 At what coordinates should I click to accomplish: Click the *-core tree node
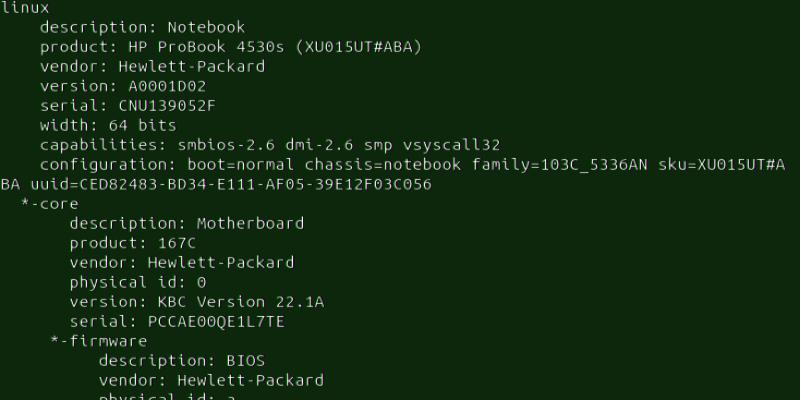tap(49, 204)
